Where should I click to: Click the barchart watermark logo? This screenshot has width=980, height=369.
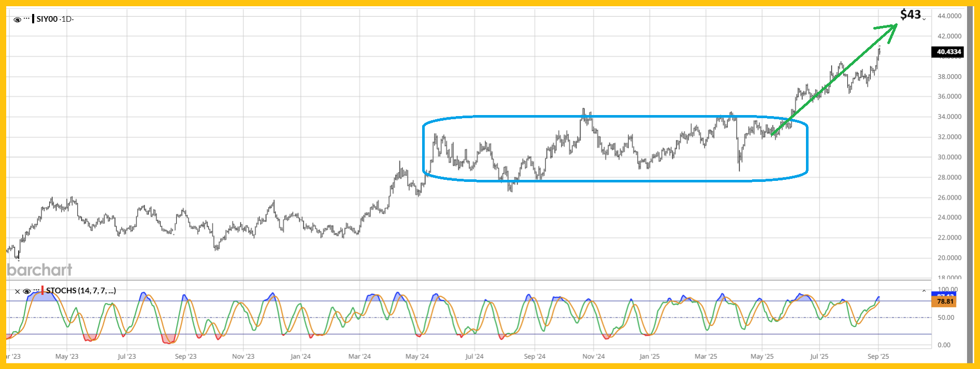[x=39, y=270]
